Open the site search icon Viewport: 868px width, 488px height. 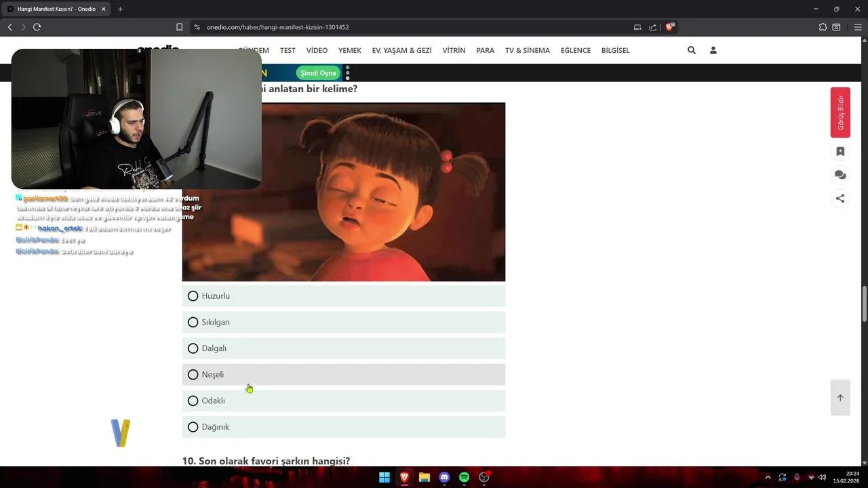[x=692, y=50]
